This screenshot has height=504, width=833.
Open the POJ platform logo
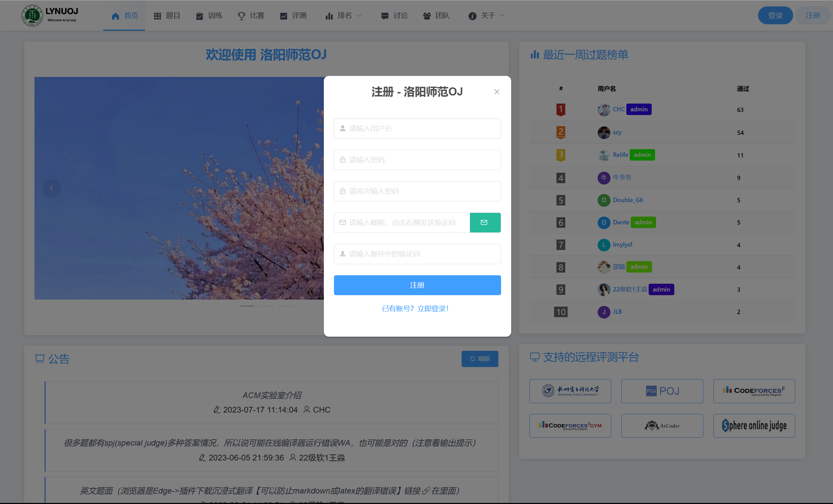(x=662, y=391)
